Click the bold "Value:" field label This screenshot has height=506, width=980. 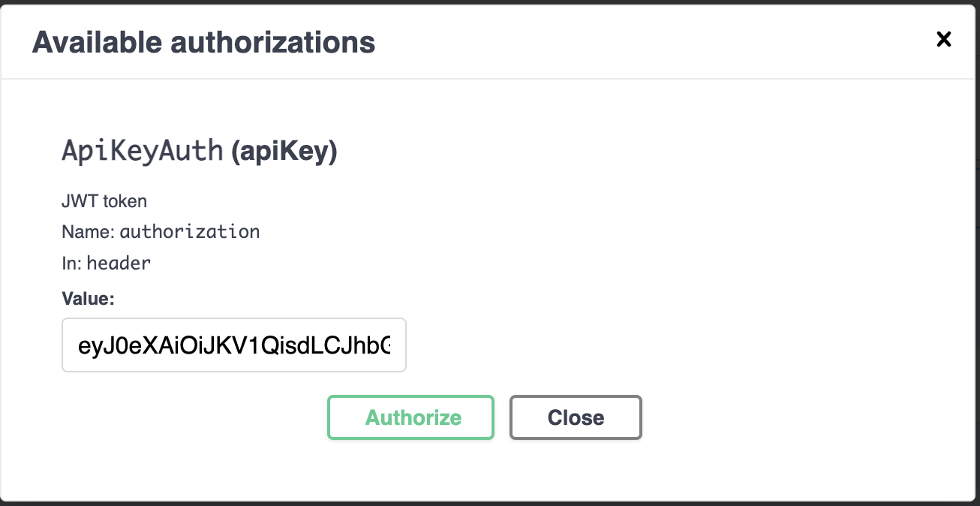[88, 299]
